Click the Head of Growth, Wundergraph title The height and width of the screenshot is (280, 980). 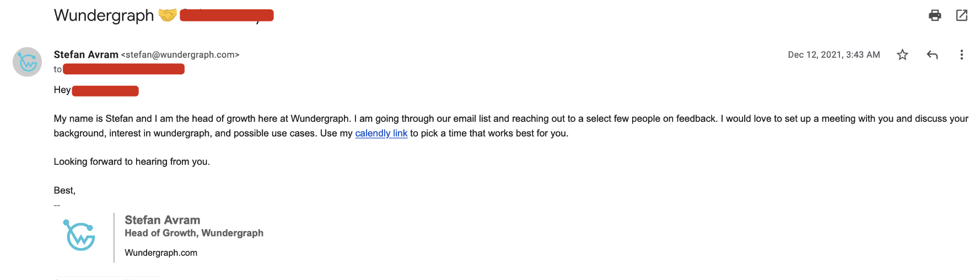[194, 233]
